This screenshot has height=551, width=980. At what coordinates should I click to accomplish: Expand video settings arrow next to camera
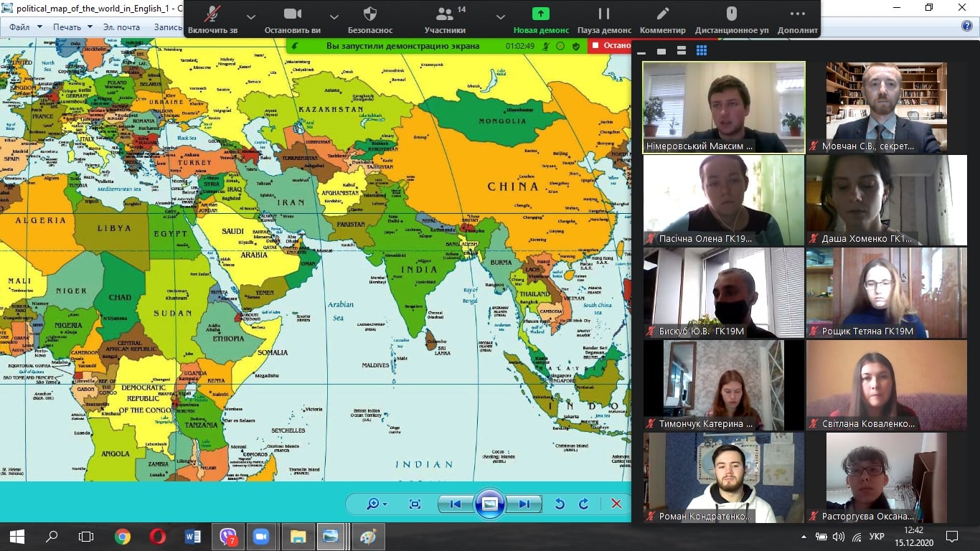click(334, 17)
